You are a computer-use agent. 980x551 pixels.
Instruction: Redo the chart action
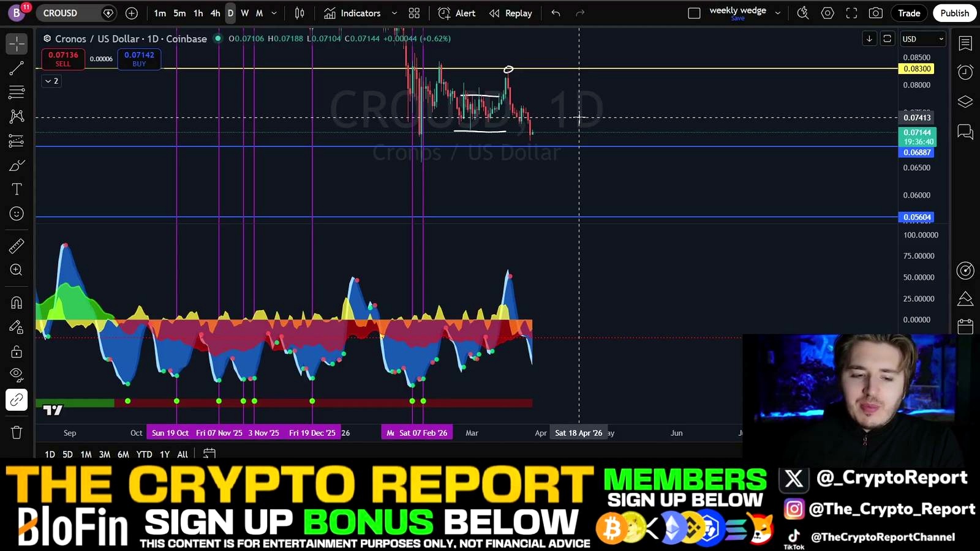point(580,13)
